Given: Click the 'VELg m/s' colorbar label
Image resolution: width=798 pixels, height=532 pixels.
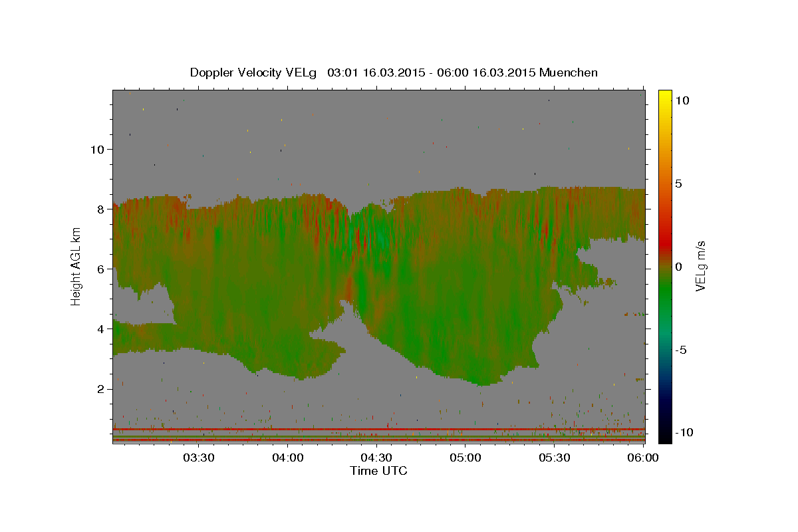Looking at the screenshot, I should (x=700, y=266).
